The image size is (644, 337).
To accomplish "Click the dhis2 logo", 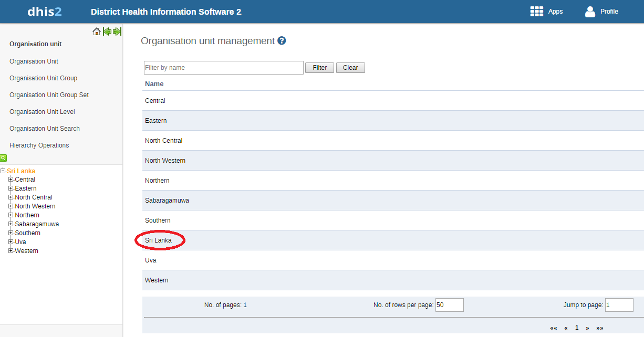I will [45, 12].
